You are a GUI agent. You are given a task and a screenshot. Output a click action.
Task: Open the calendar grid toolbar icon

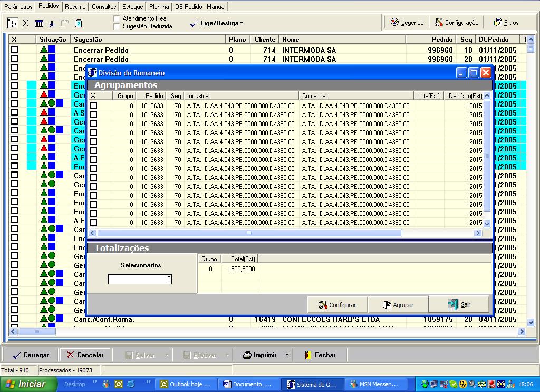coord(39,23)
